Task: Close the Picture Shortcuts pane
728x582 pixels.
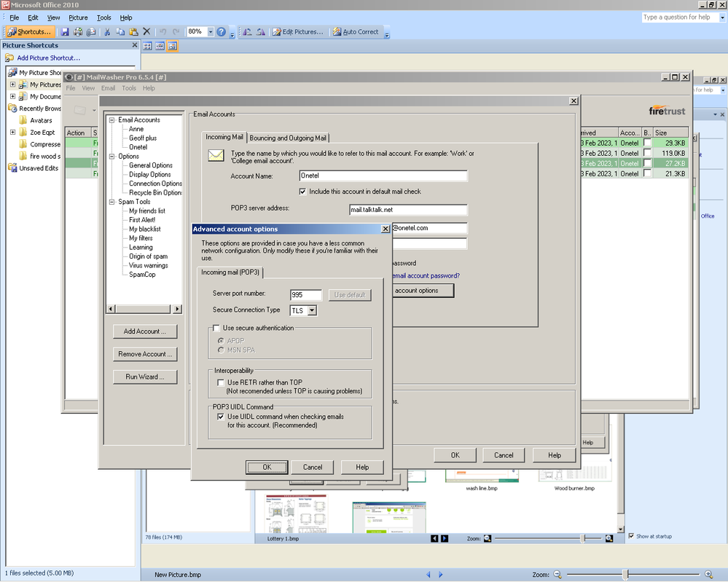Action: (135, 45)
